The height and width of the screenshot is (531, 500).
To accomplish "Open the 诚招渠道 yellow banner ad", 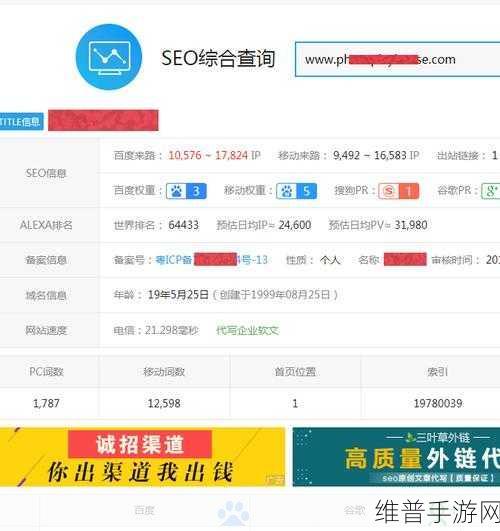I will pos(143,457).
